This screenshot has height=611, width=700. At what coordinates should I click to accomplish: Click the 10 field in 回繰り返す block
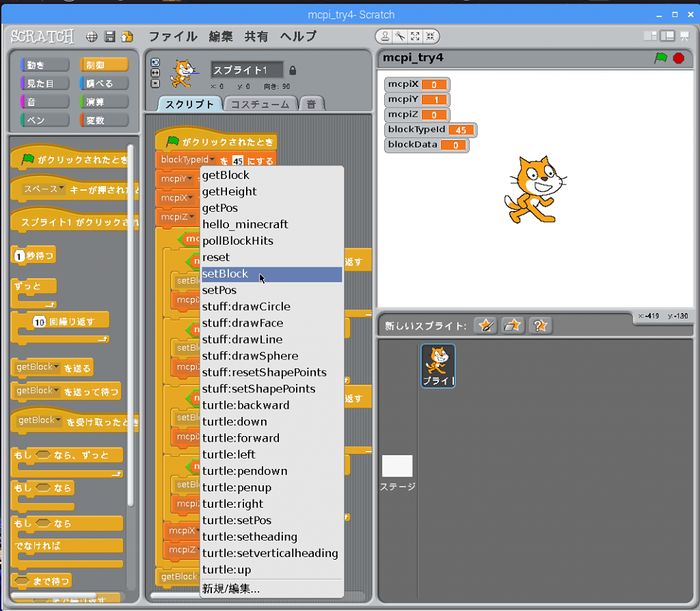[39, 322]
